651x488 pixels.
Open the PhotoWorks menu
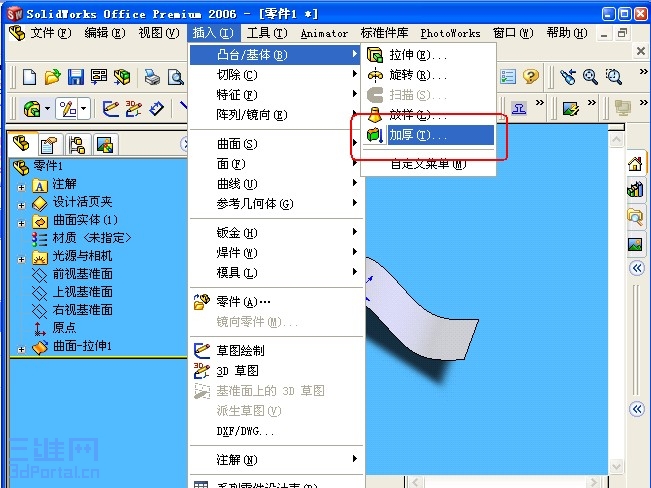point(450,33)
